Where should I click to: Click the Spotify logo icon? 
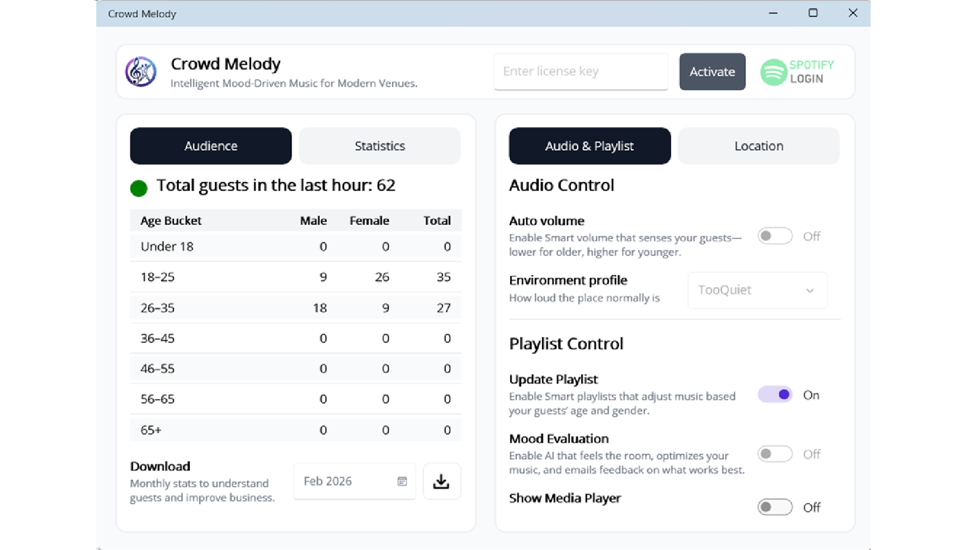point(773,72)
